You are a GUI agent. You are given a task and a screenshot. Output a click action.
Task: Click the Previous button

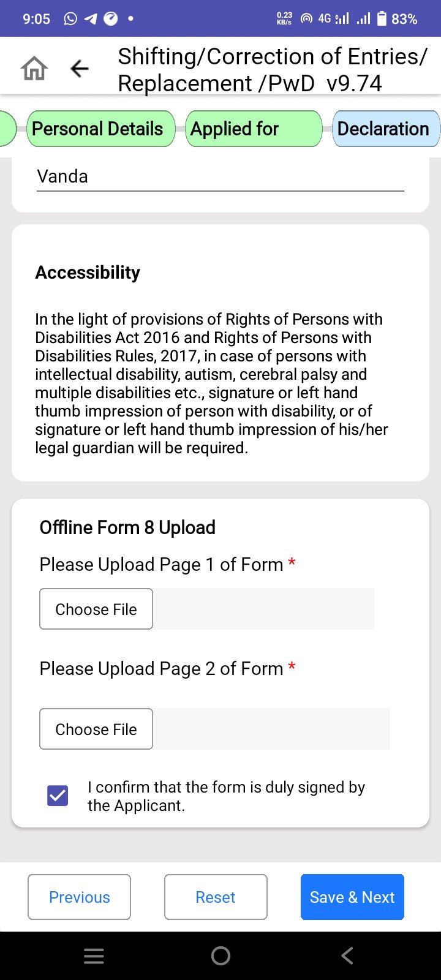tap(80, 897)
